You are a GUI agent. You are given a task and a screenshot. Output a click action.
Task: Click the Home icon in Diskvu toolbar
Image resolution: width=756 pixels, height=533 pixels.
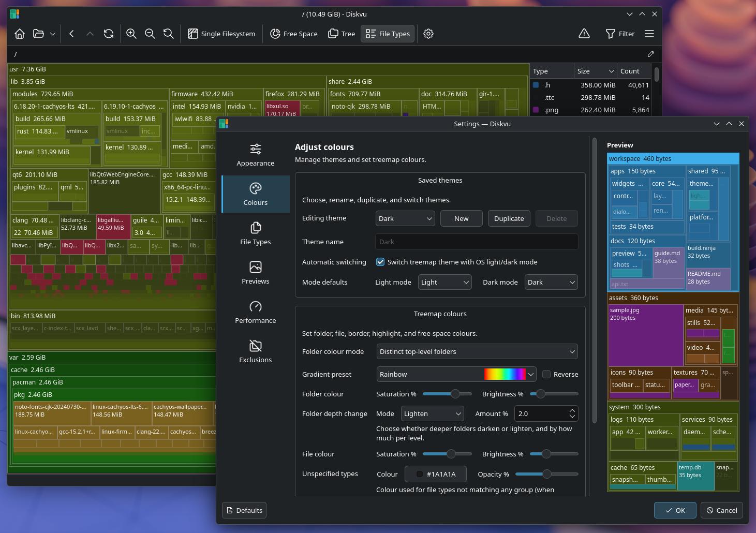point(20,34)
